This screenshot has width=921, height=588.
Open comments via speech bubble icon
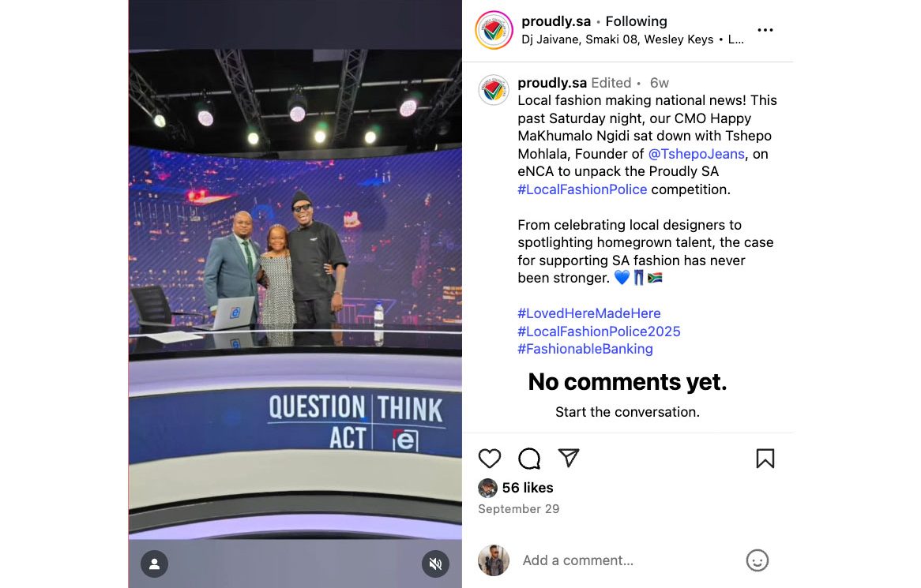tap(529, 459)
